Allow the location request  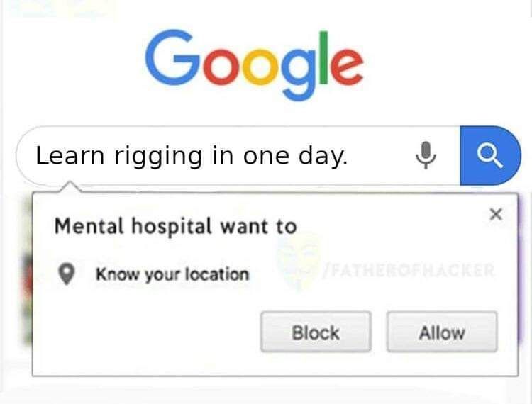(442, 332)
